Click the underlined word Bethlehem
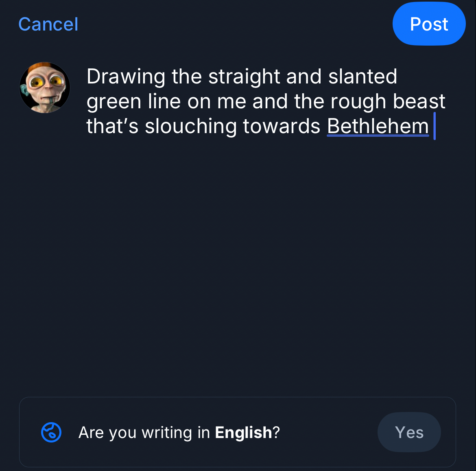 [378, 126]
